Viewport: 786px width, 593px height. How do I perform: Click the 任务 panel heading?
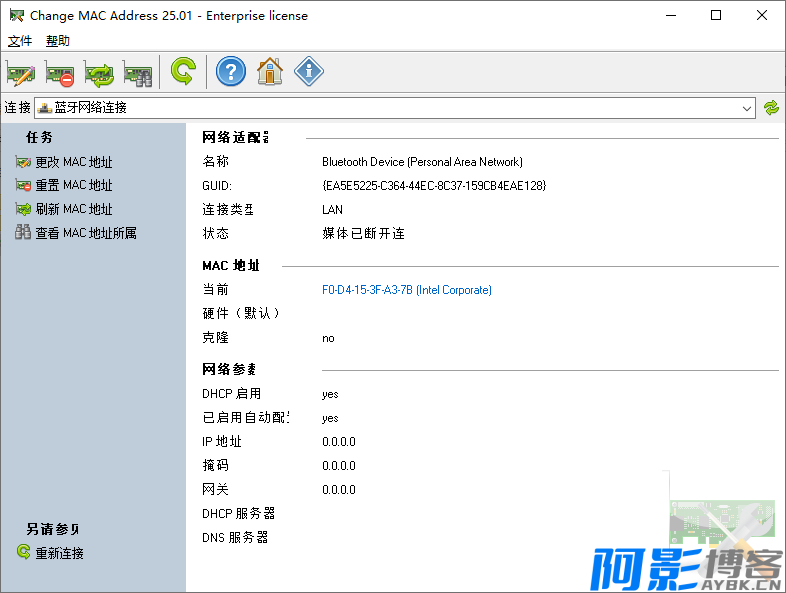(39, 137)
